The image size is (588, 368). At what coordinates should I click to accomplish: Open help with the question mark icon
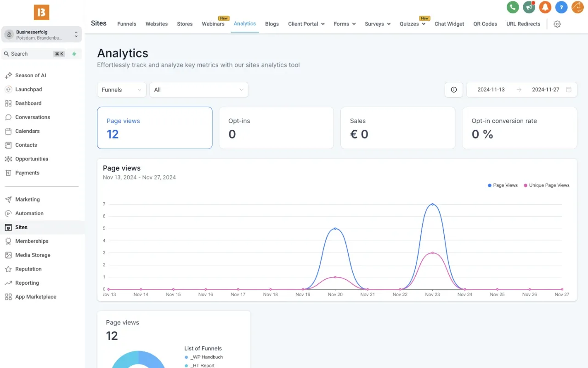[561, 7]
